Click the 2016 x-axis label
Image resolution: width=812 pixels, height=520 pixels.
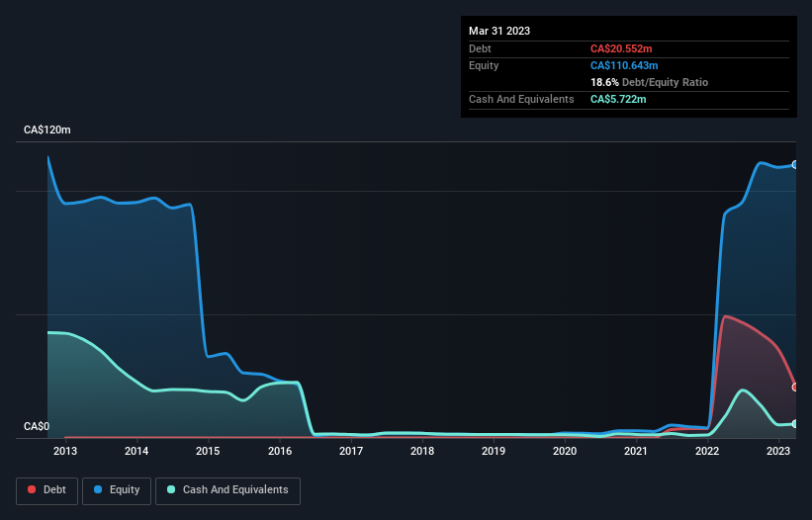click(280, 451)
